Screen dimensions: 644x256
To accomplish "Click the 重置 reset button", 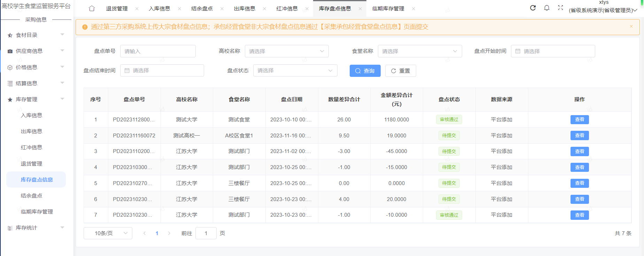I will 401,71.
